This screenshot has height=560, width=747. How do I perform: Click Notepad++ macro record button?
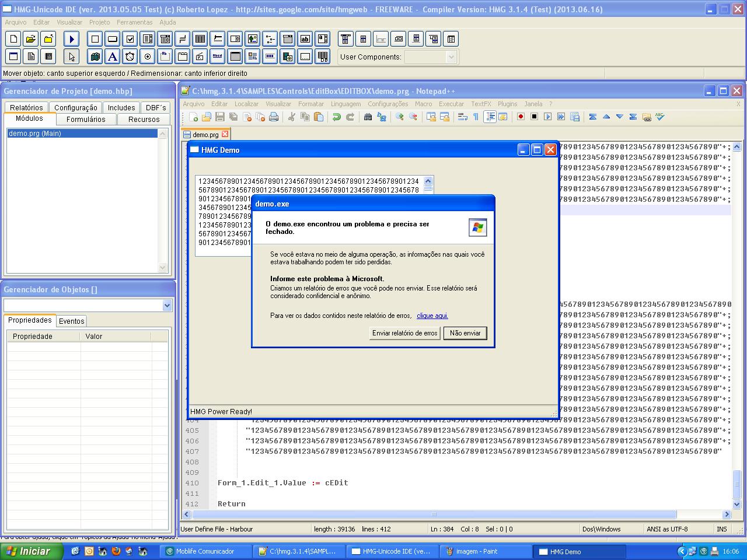tap(521, 117)
